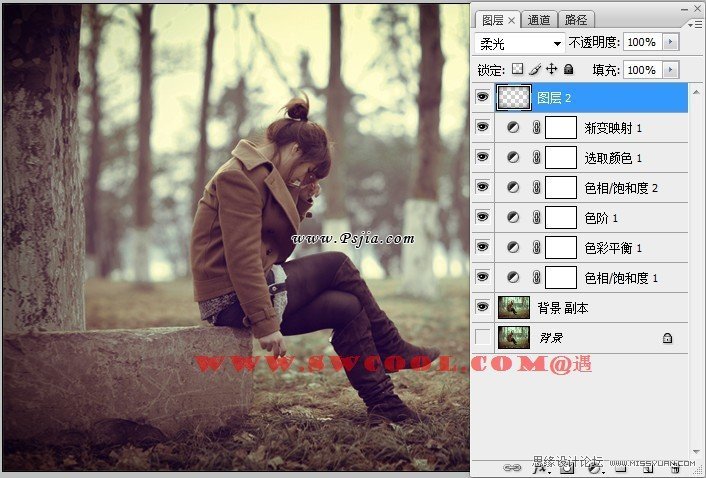The image size is (706, 478).
Task: Click adjustment icon of 选取颜色 1
Action: [x=513, y=158]
